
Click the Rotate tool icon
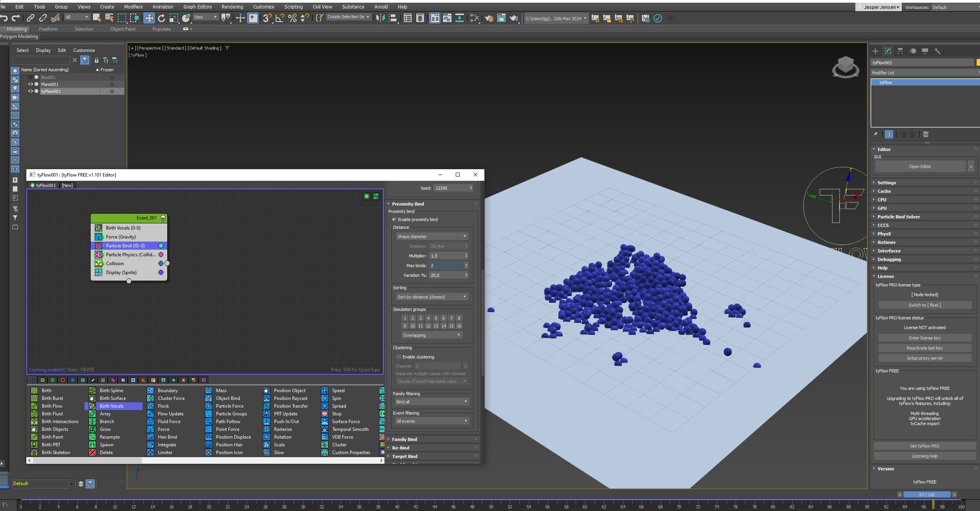click(161, 18)
